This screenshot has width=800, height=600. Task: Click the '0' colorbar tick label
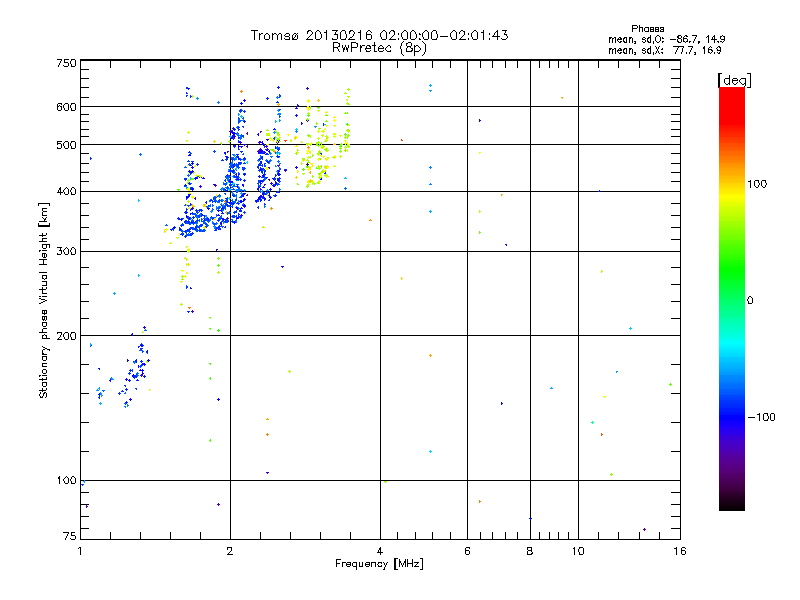750,301
